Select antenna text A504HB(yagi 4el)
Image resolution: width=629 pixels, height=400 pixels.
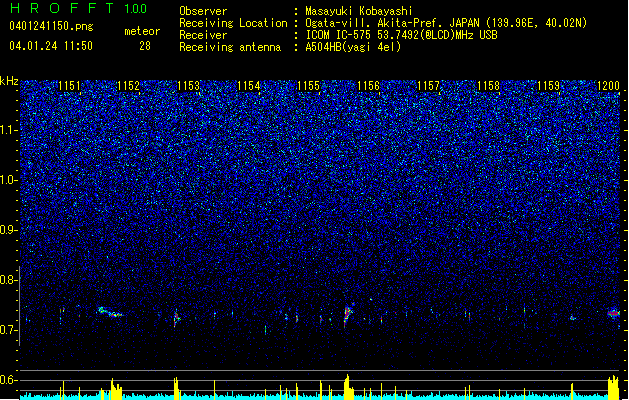(353, 47)
